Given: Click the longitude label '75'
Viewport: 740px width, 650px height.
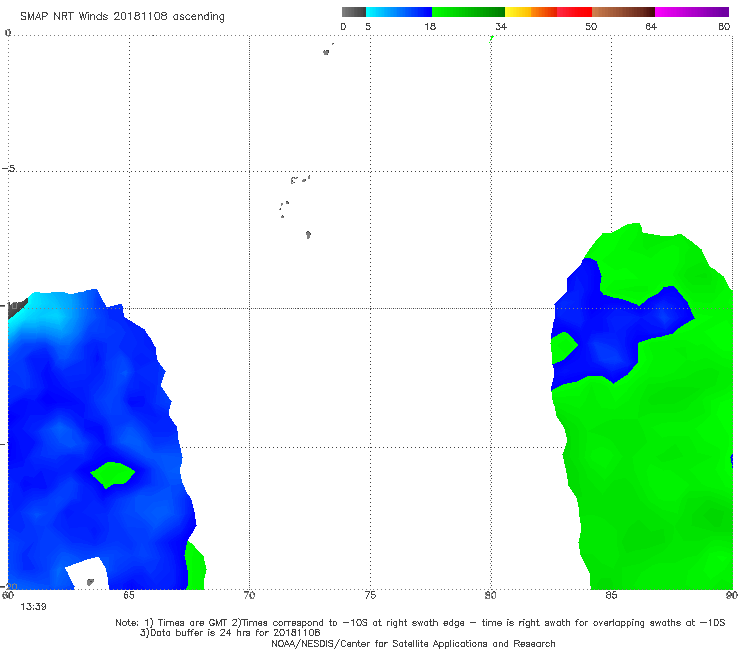Looking at the screenshot, I should point(370,595).
